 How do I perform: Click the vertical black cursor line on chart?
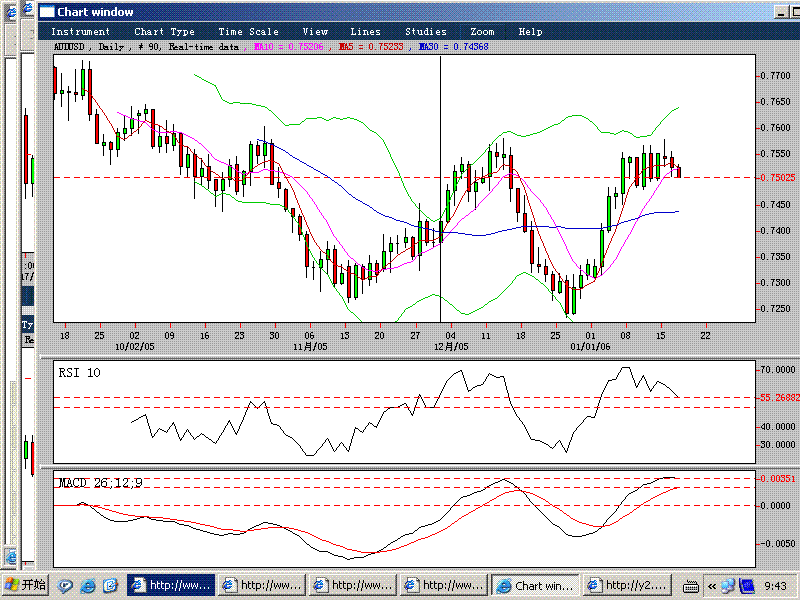click(440, 189)
